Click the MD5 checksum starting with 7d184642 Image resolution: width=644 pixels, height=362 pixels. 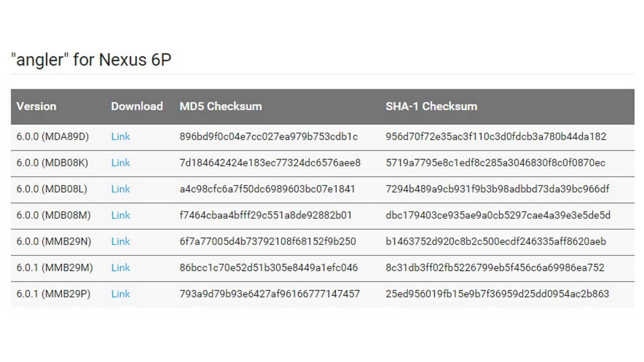click(270, 163)
